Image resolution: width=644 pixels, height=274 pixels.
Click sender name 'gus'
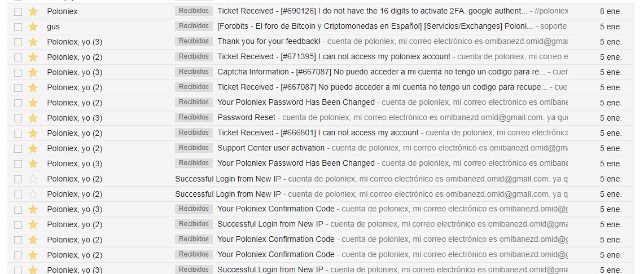point(53,26)
